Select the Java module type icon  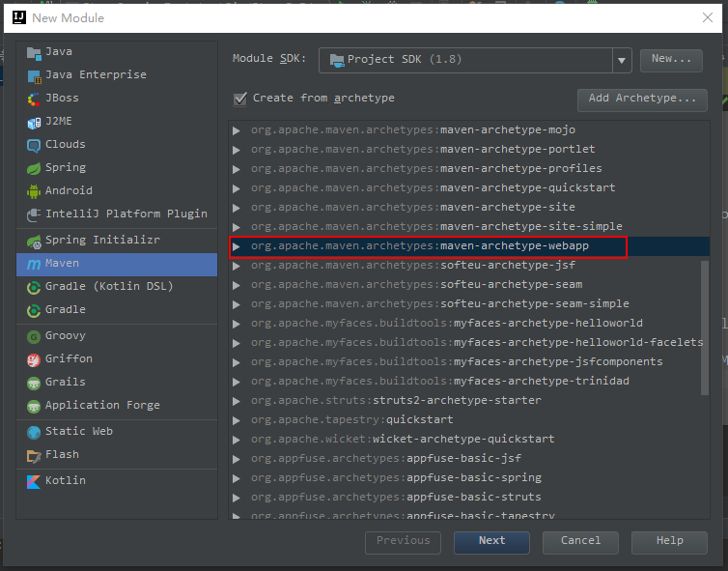point(34,53)
